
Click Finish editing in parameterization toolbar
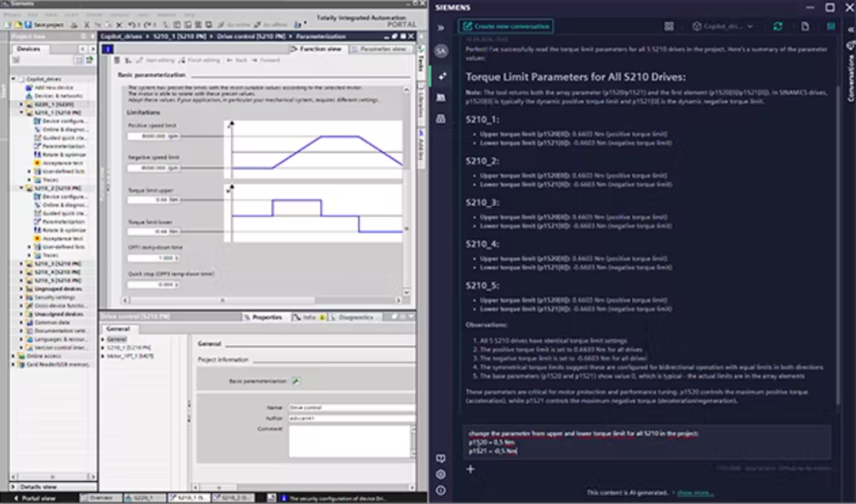pyautogui.click(x=199, y=60)
